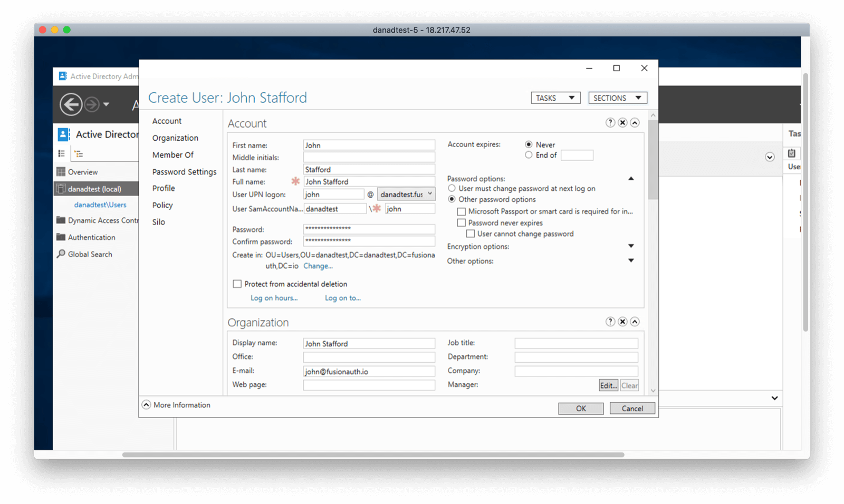
Task: Open Log on hours... link
Action: click(274, 298)
